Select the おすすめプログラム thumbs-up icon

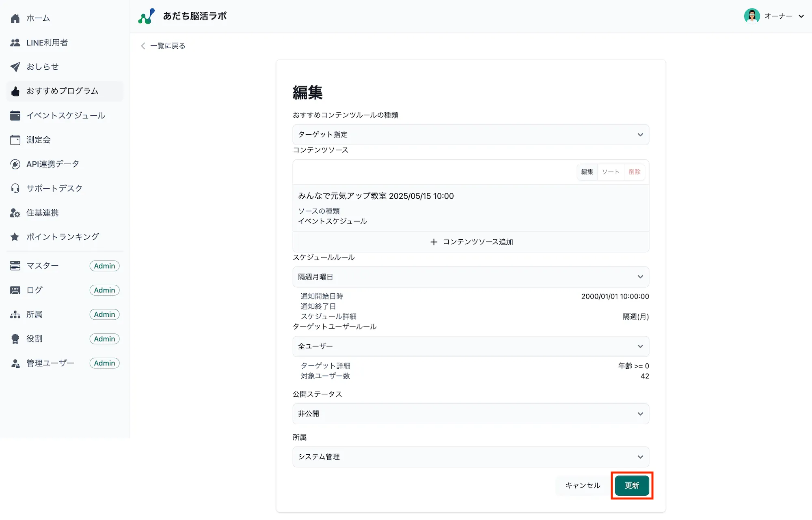point(15,91)
